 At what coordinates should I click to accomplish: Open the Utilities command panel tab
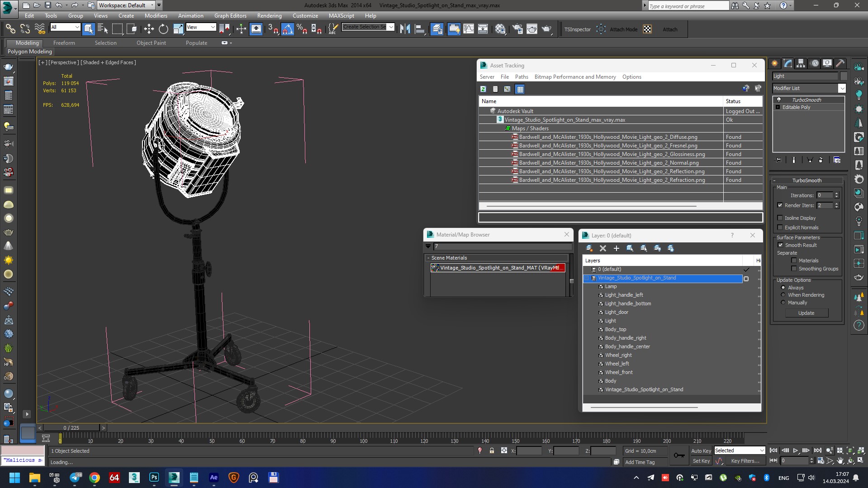point(840,63)
